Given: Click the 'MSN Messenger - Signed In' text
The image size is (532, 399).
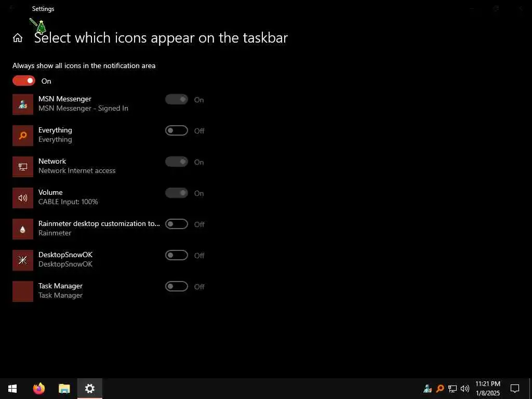Looking at the screenshot, I should coord(83,109).
